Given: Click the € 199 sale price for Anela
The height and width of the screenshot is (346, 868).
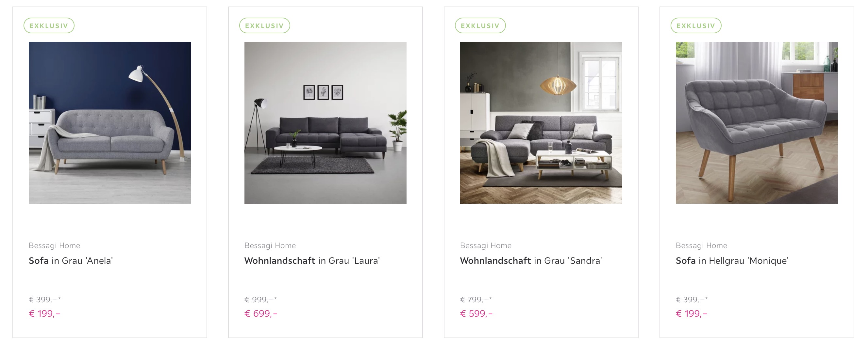Looking at the screenshot, I should (44, 313).
